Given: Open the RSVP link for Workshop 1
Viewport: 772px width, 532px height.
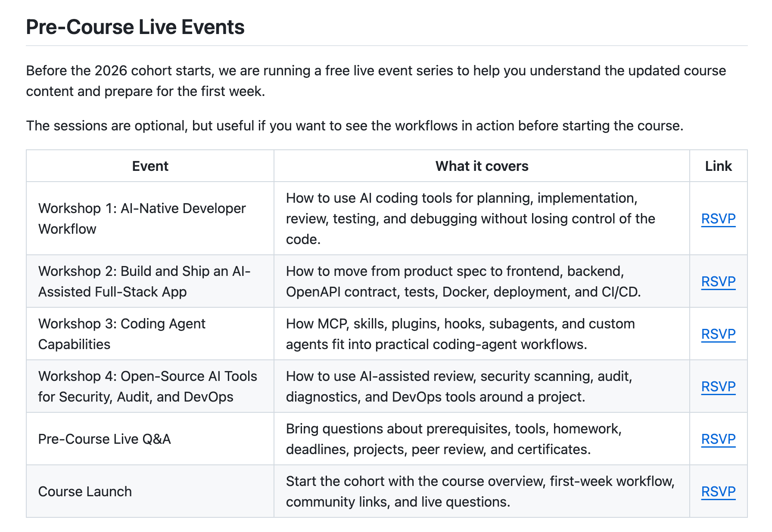Looking at the screenshot, I should [x=718, y=219].
